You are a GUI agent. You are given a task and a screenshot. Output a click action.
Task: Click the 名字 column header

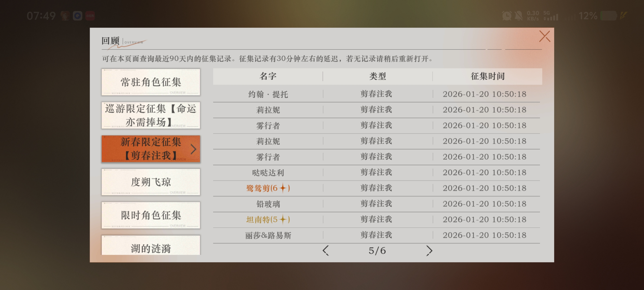point(268,76)
